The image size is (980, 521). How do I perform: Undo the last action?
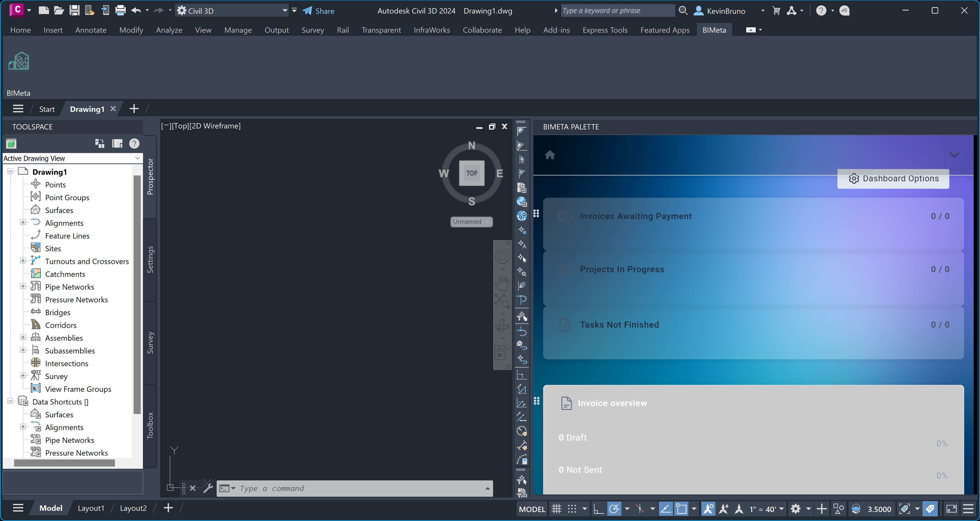click(x=136, y=10)
